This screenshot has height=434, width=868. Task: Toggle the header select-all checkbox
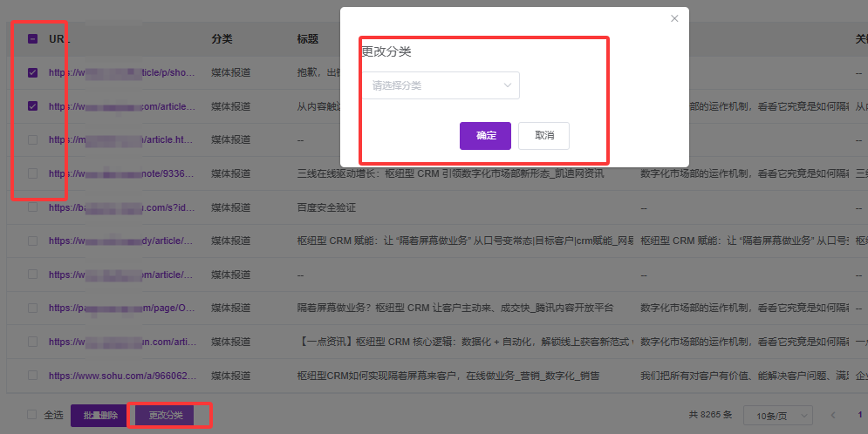pos(33,39)
